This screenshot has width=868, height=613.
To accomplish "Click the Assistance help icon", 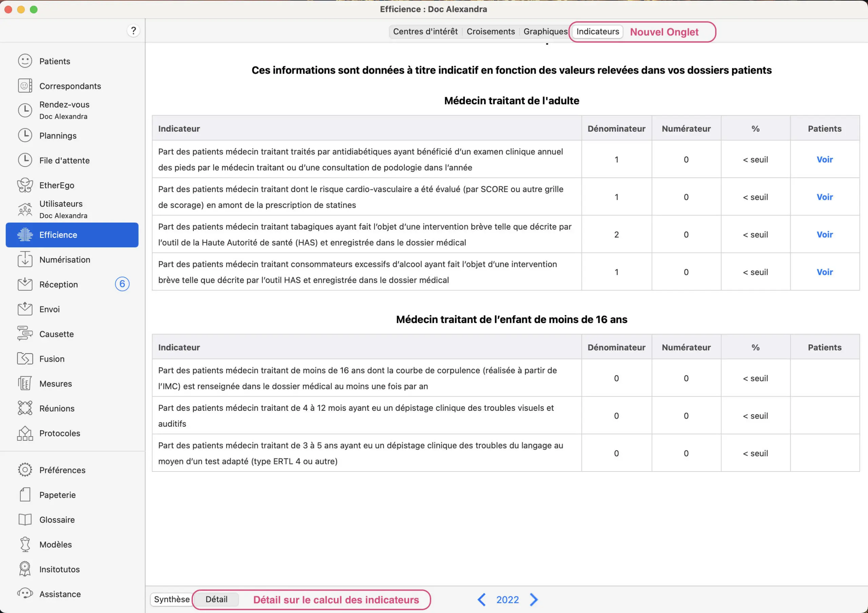I will coord(25,594).
